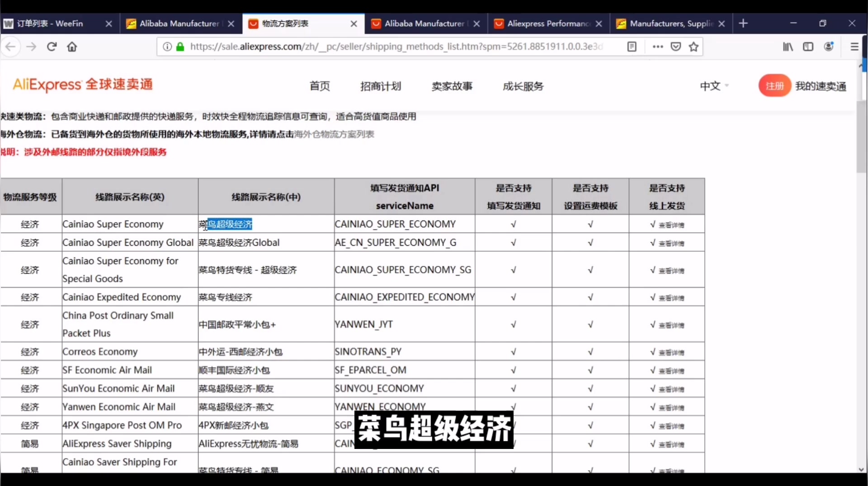The image size is (868, 486).
Task: Bookmark this page with the star icon
Action: (x=694, y=47)
